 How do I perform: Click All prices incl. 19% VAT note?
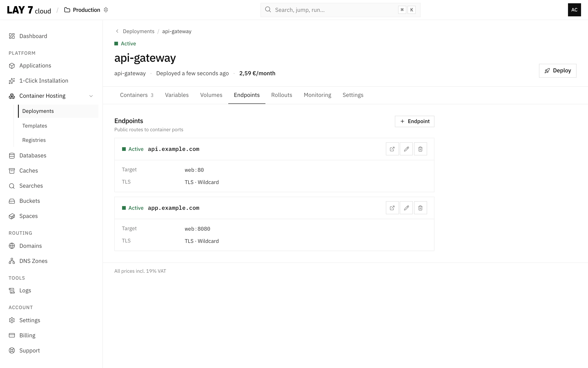(140, 271)
